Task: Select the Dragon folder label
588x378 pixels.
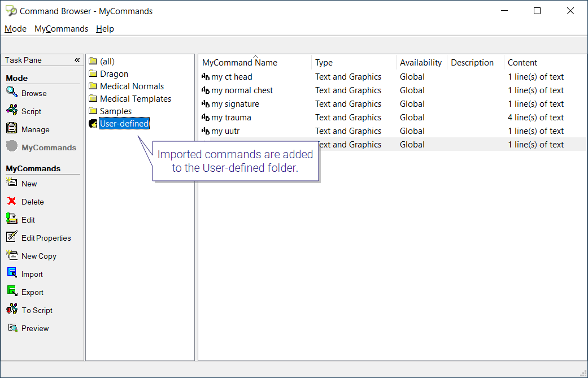Action: [114, 74]
